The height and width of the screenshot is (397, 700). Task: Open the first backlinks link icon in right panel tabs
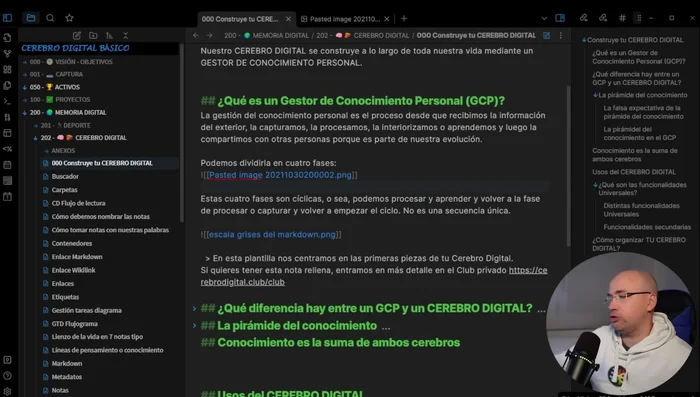click(x=583, y=18)
